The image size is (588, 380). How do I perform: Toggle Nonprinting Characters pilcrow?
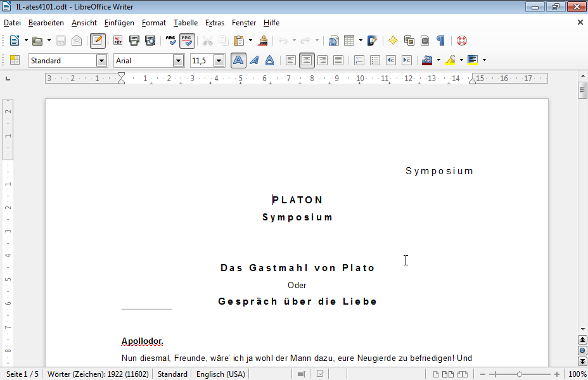[440, 41]
